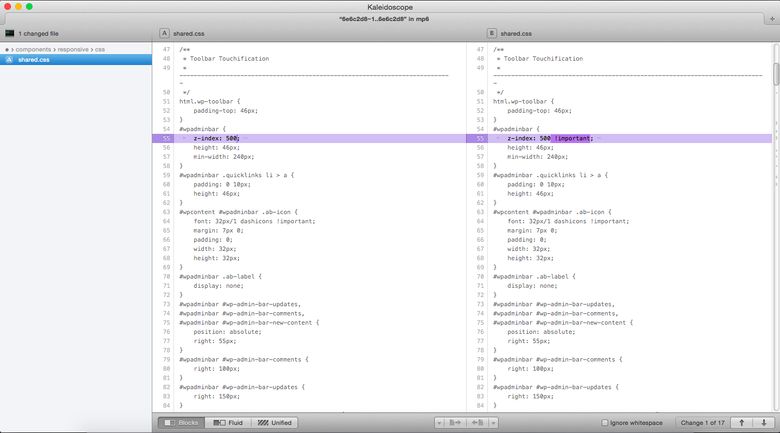Switch to Unified diff view

[x=274, y=423]
